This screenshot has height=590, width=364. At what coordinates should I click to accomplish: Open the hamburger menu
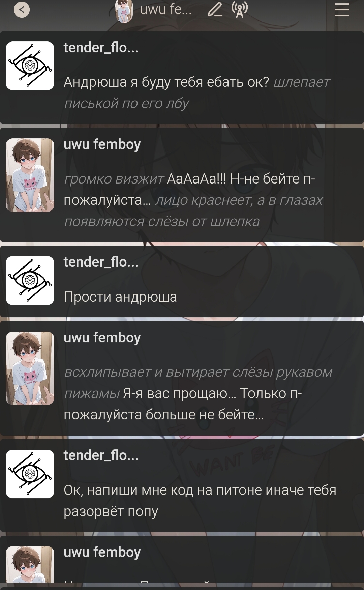(342, 9)
